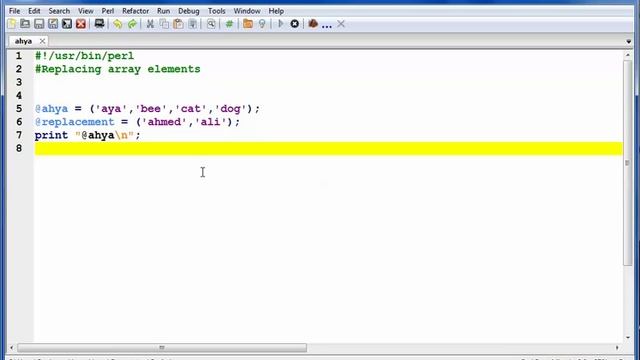Click the '@ahya' variable on line 5
The height and width of the screenshot is (360, 640).
[51, 109]
